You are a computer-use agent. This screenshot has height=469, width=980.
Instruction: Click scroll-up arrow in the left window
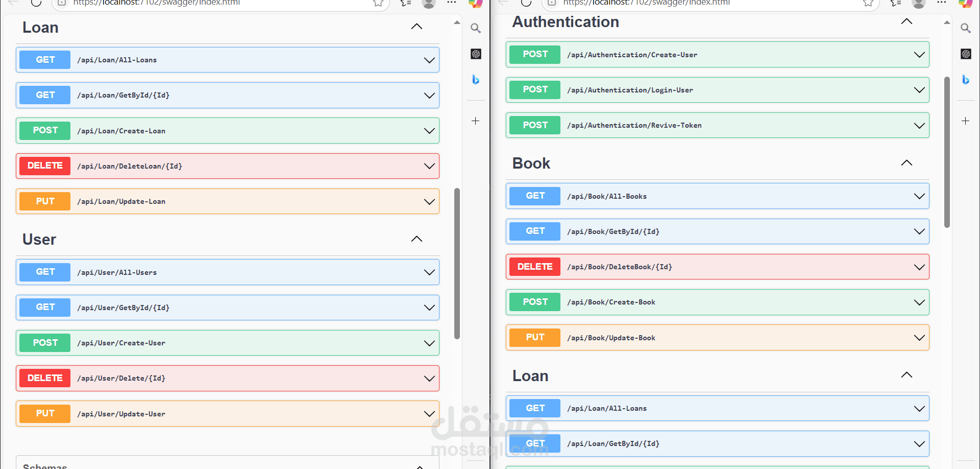457,22
